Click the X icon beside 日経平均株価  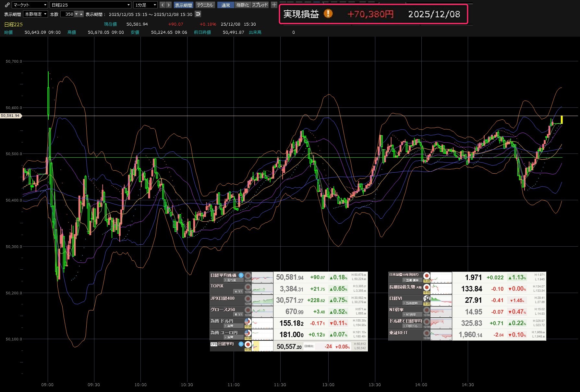(241, 275)
